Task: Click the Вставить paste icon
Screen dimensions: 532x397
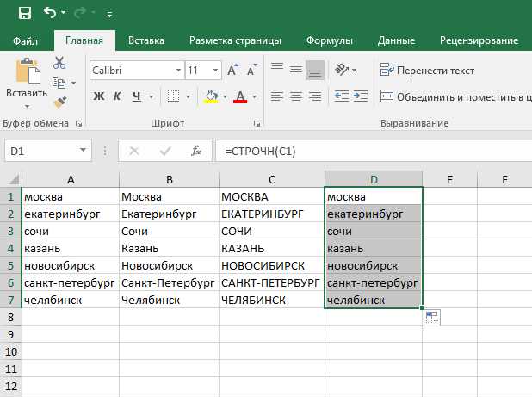Action: (x=28, y=71)
